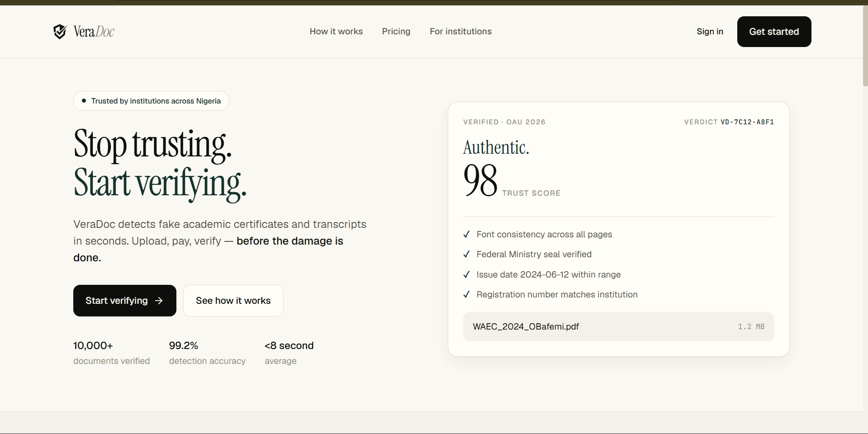Click the 98 trust score number
868x434 pixels.
480,180
